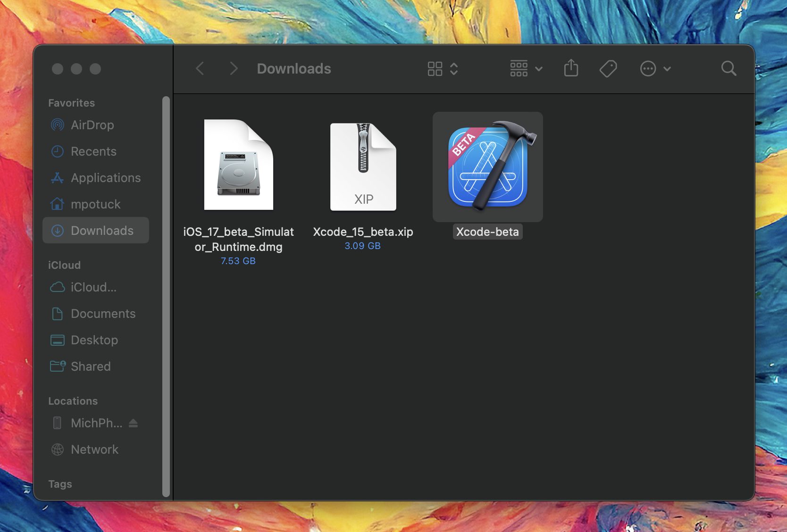Open the Xcode-beta app icon
This screenshot has width=787, height=532.
[488, 166]
